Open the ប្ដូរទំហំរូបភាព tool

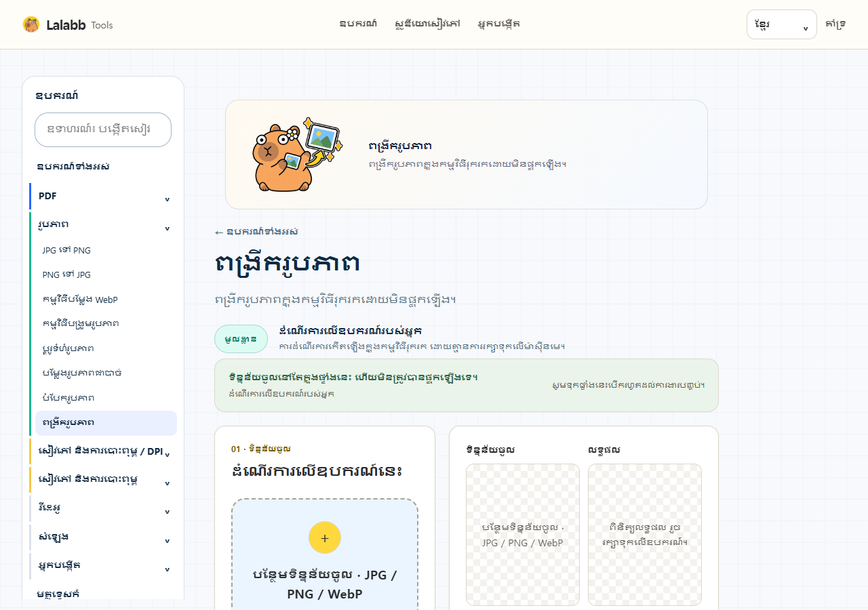click(106, 348)
